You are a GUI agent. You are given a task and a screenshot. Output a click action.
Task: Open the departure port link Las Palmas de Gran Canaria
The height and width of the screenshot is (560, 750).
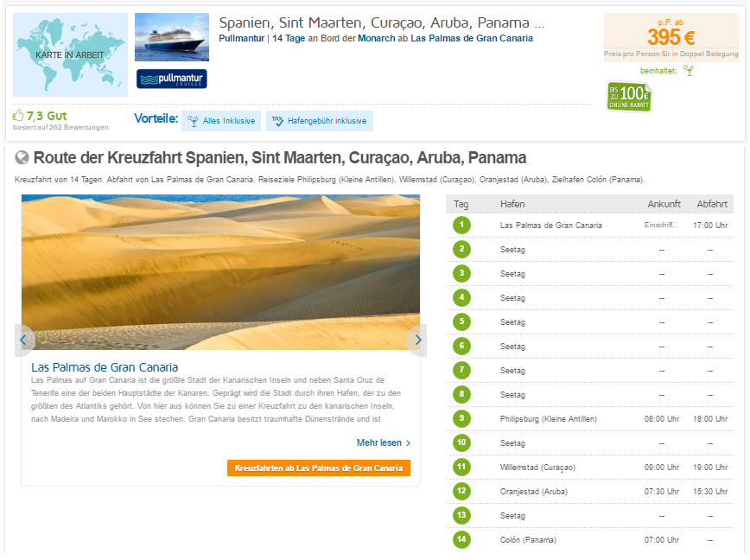pyautogui.click(x=472, y=38)
